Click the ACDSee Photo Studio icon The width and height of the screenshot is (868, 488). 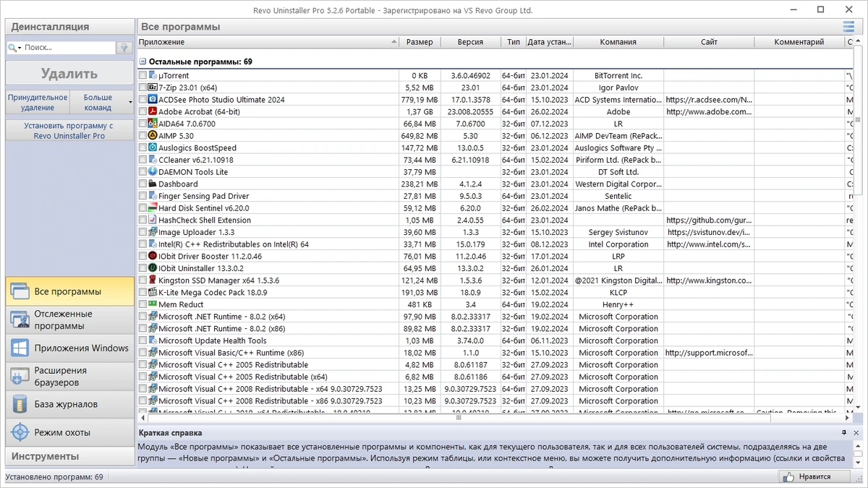tap(153, 99)
